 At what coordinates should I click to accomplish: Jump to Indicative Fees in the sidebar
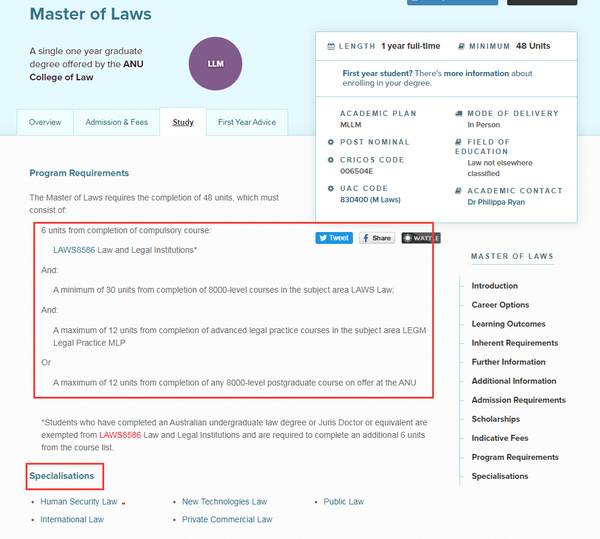click(500, 438)
